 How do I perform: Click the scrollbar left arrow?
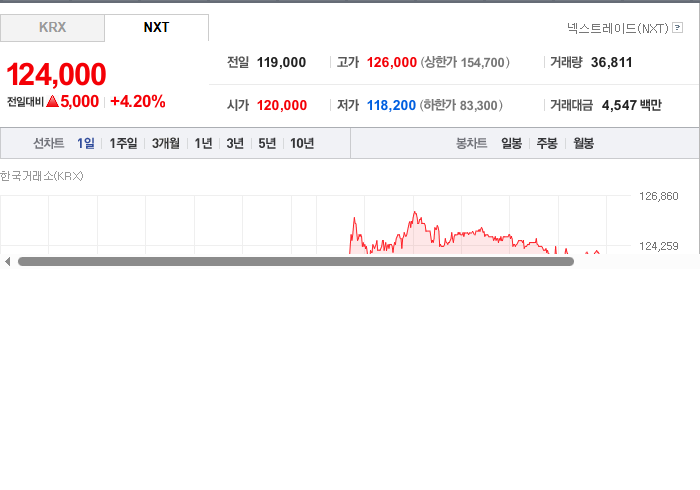pos(8,262)
